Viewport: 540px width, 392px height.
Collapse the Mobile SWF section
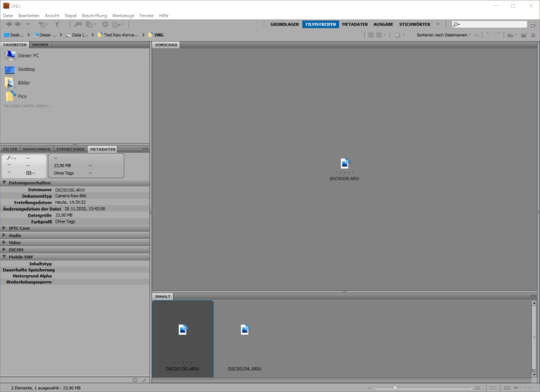coord(5,257)
